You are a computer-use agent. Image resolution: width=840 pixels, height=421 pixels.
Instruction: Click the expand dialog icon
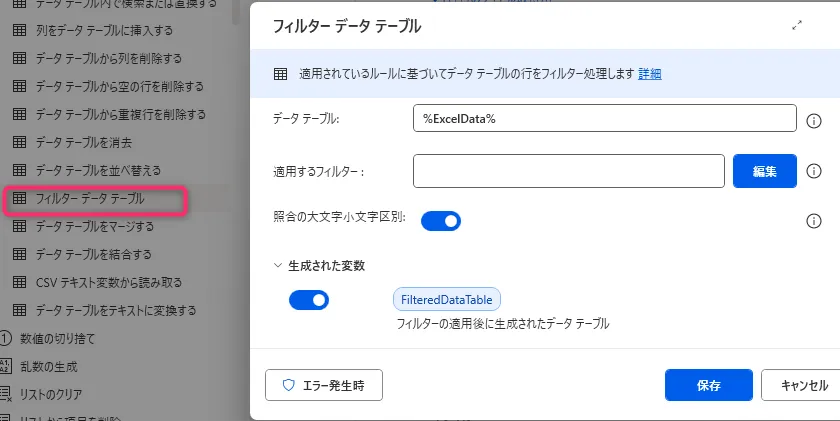797,27
